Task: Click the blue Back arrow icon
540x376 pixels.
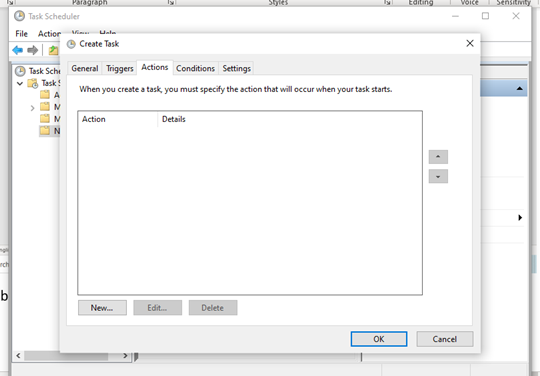Action: coord(18,50)
